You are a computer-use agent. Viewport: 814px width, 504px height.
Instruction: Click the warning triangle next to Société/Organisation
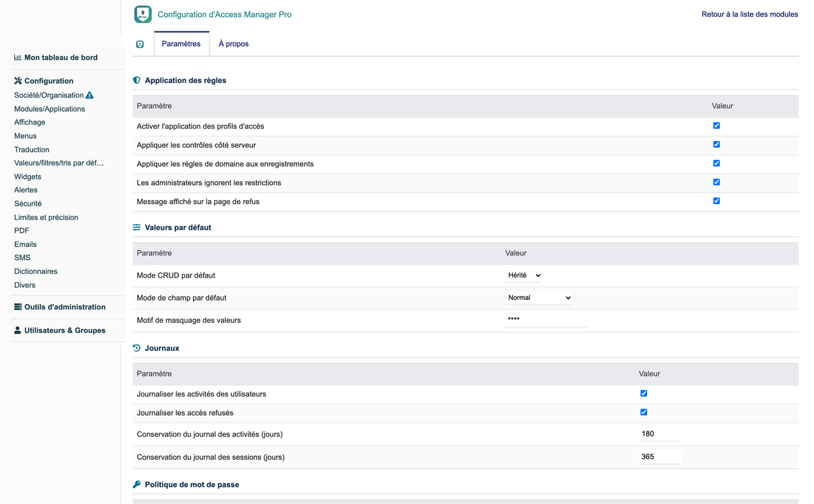[x=90, y=96]
